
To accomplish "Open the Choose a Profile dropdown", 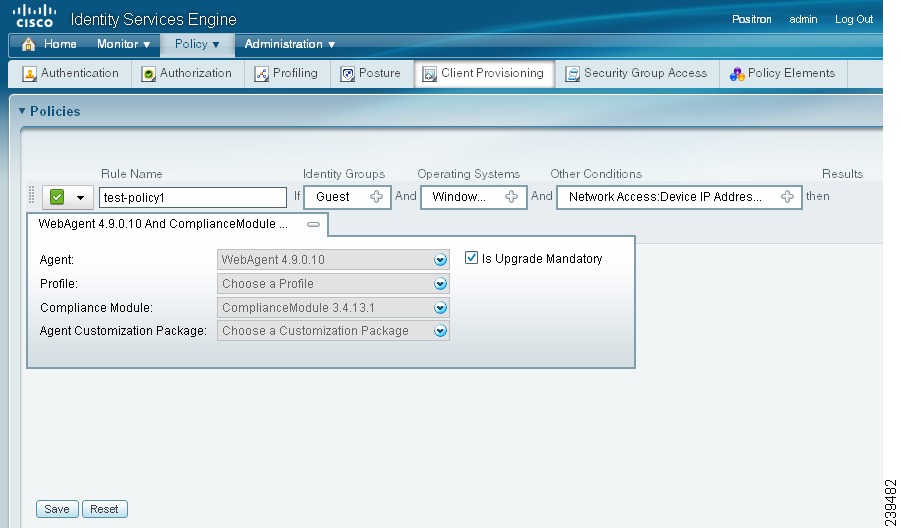I will (333, 284).
